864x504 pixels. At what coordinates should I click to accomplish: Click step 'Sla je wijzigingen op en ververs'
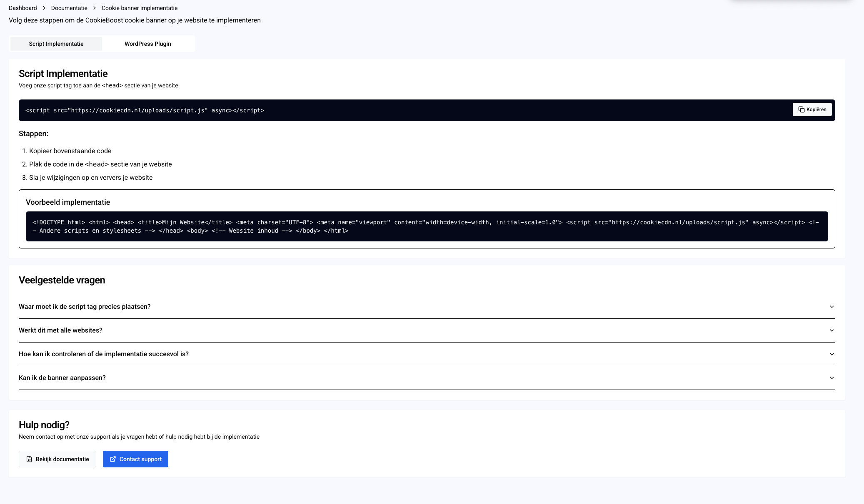91,178
